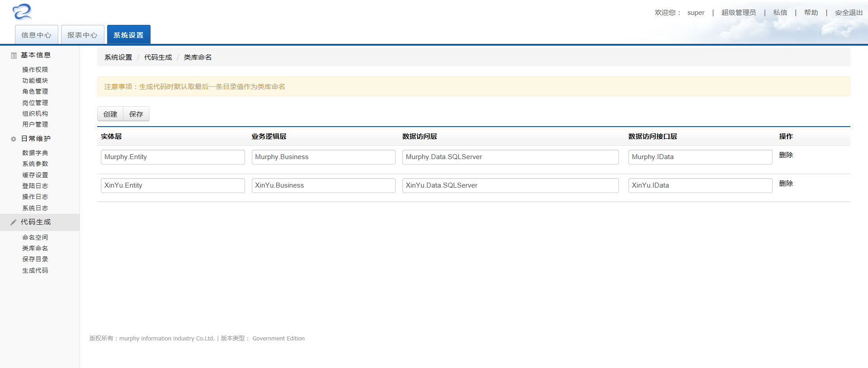Switch to the 信息中心 tab
Viewport: 868px width, 368px height.
(36, 35)
